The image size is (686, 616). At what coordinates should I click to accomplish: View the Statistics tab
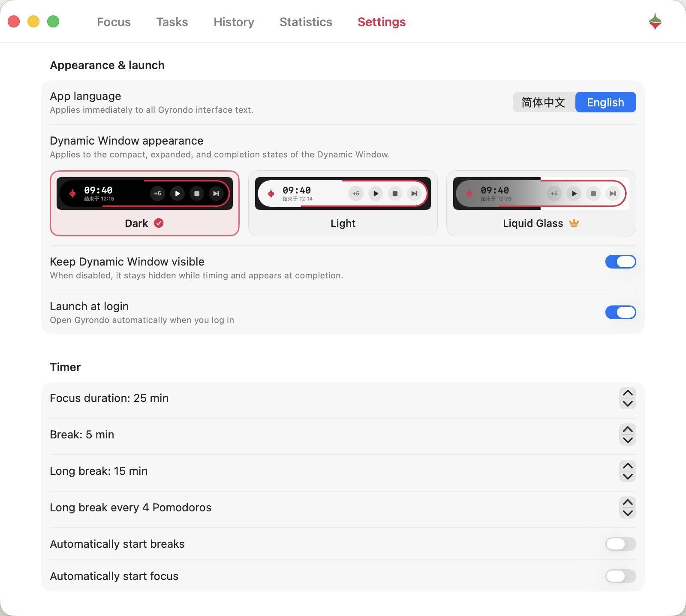pos(306,22)
